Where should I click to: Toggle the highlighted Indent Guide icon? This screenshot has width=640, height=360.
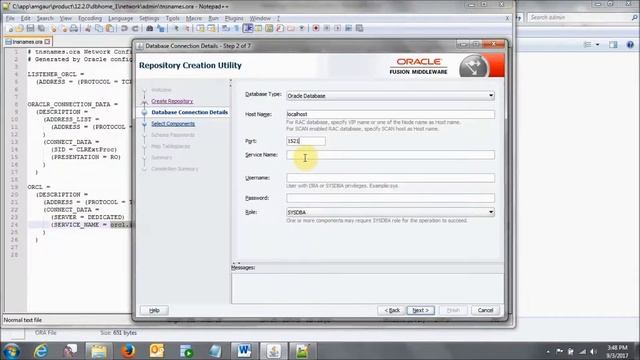pyautogui.click(x=248, y=28)
